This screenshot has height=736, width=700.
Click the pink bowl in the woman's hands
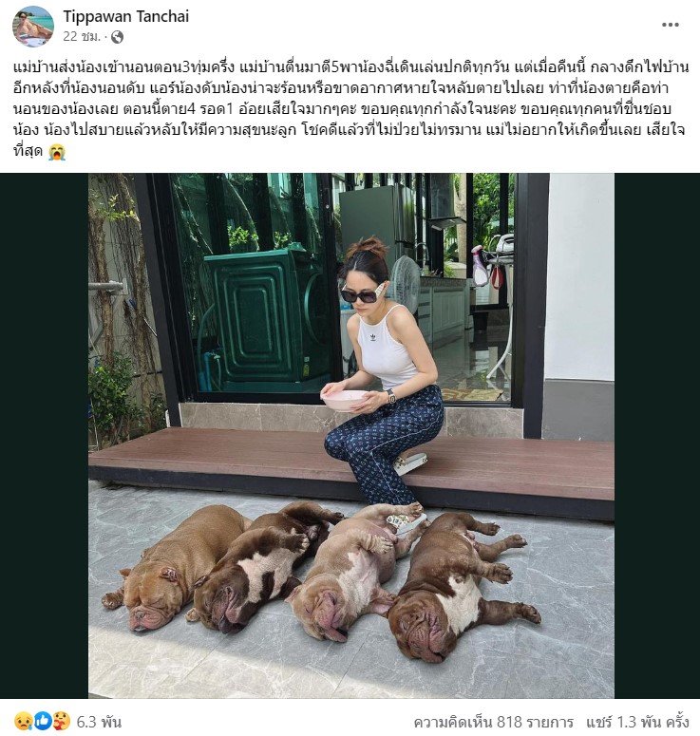tap(344, 401)
